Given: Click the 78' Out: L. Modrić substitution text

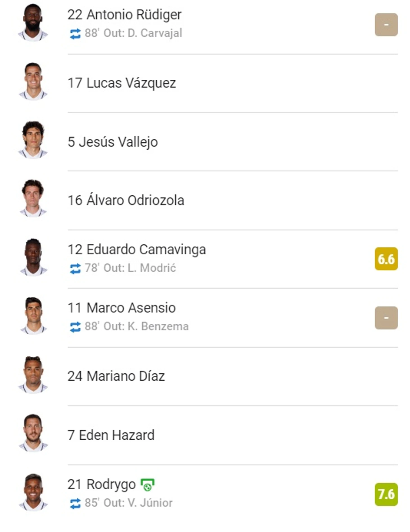Looking at the screenshot, I should pos(130,268).
